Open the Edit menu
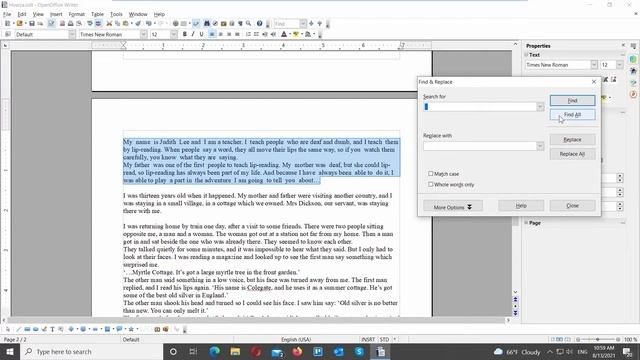This screenshot has height=360, width=640. click(x=22, y=14)
